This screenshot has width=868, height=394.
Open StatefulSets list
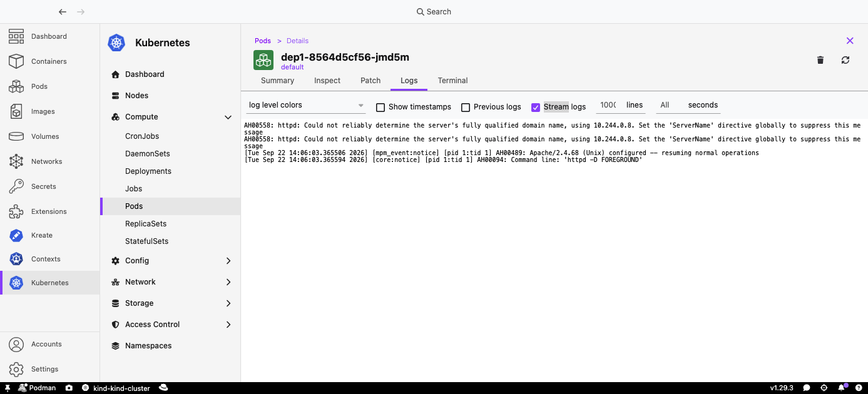click(x=170, y=241)
